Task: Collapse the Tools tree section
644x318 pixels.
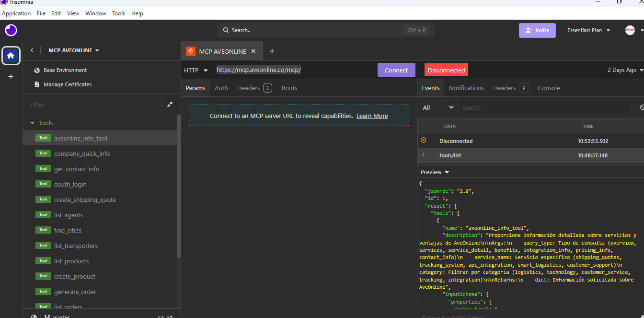Action: click(33, 123)
